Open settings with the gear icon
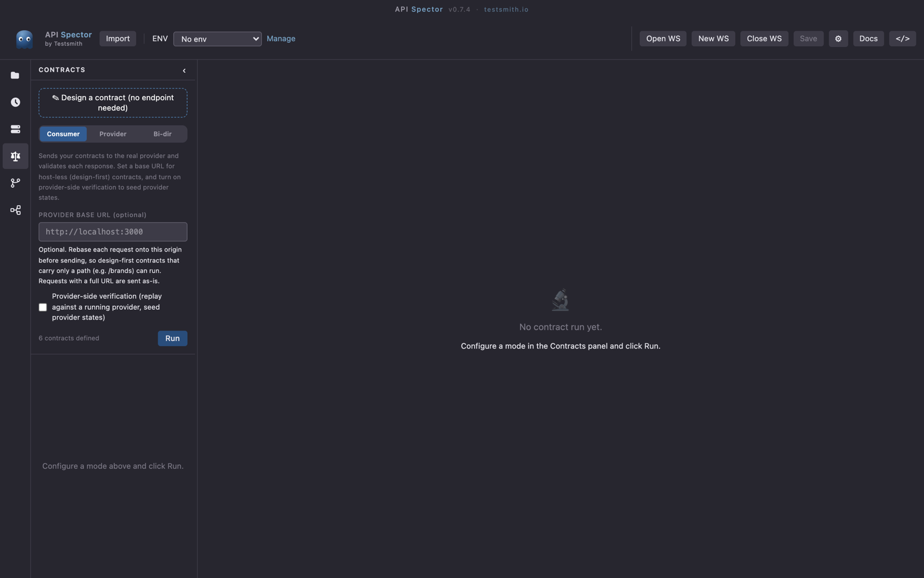This screenshot has width=924, height=578. [838, 39]
